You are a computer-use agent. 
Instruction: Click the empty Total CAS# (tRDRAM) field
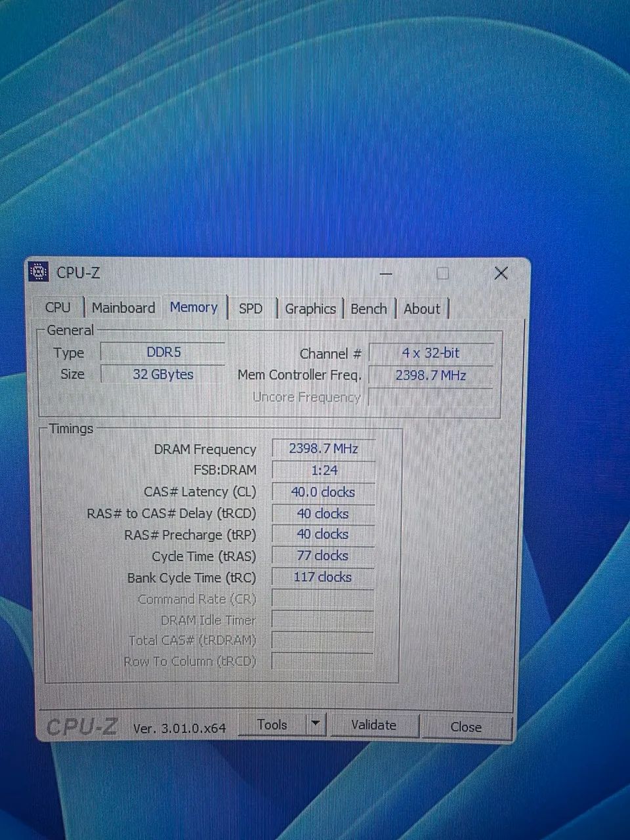[323, 641]
